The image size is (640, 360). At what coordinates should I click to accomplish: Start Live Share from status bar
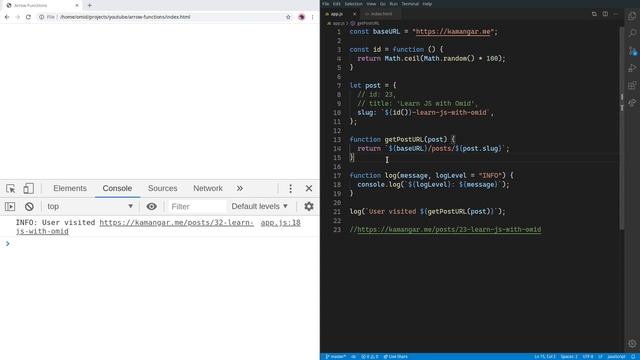click(x=396, y=357)
